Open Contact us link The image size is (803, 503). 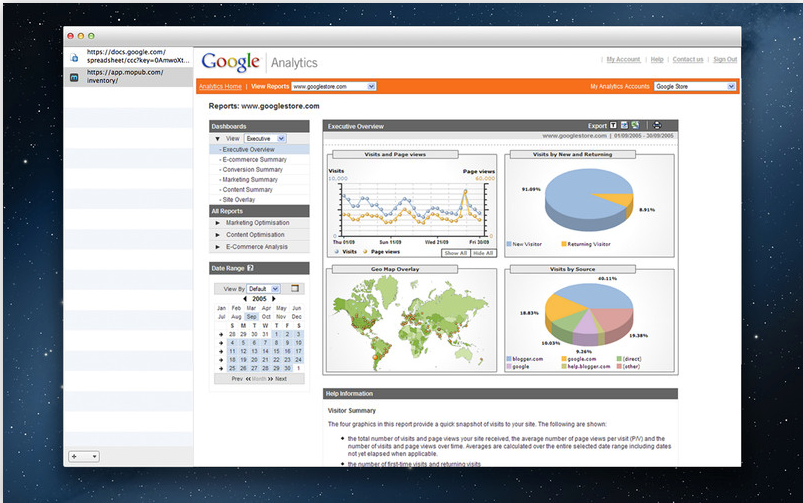tap(688, 59)
